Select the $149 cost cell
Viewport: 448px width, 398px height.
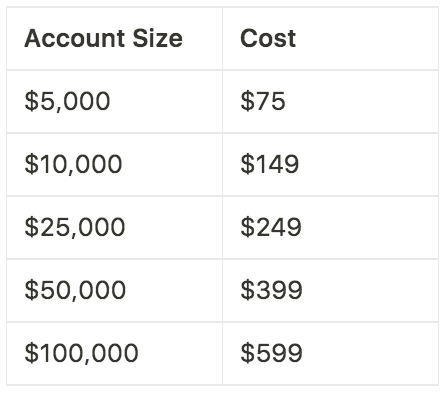pyautogui.click(x=330, y=165)
